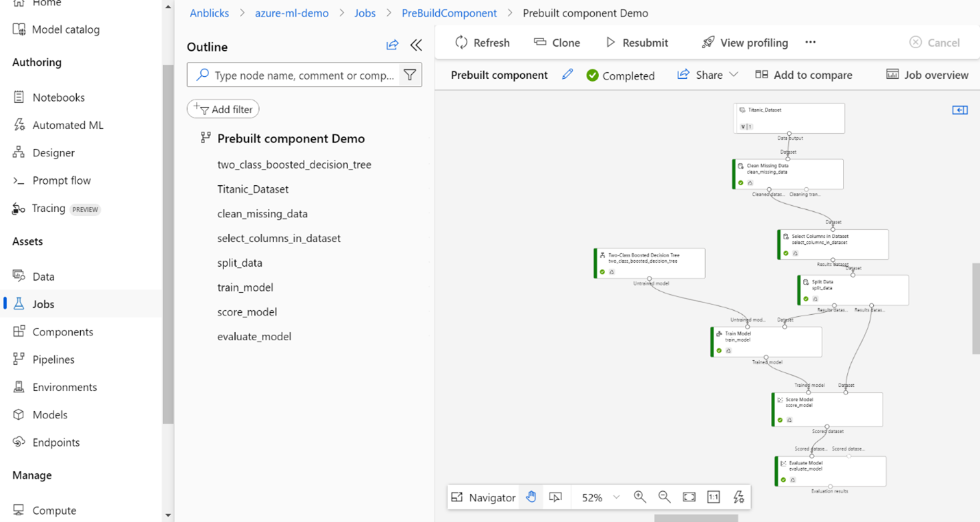
Task: Open Model catalog
Action: click(x=56, y=29)
